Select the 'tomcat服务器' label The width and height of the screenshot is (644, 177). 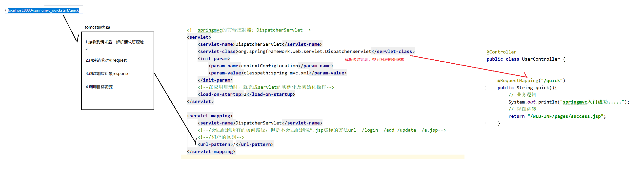tap(97, 27)
